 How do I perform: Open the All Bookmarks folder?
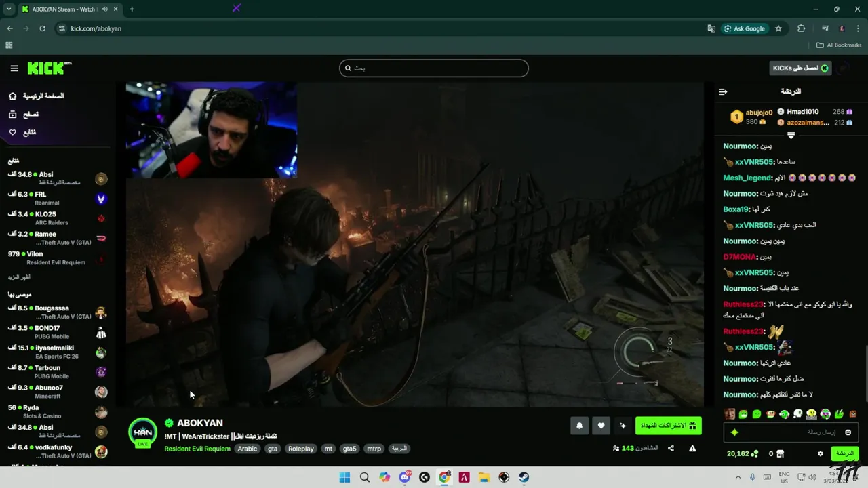839,45
